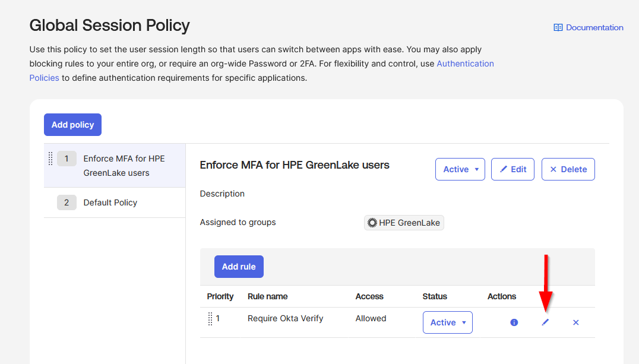This screenshot has width=639, height=364.
Task: Open the policy Active status dropdown
Action: coord(460,169)
